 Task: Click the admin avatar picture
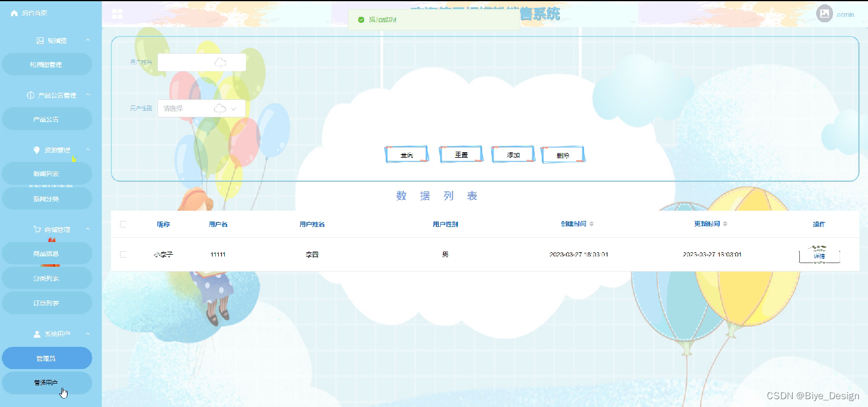tap(825, 14)
